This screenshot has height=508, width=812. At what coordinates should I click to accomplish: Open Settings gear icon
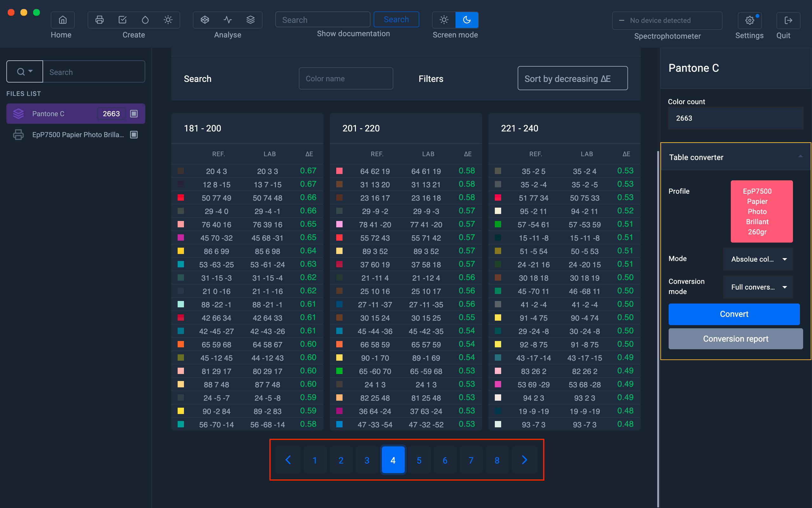(x=750, y=21)
